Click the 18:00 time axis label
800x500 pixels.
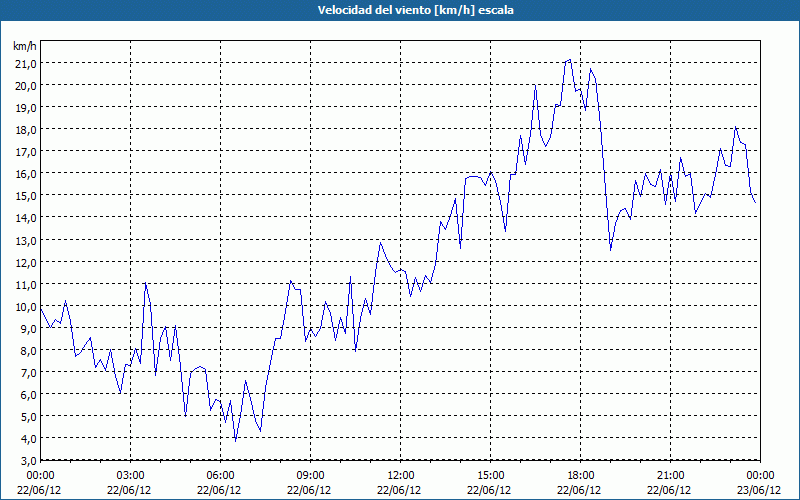(580, 476)
